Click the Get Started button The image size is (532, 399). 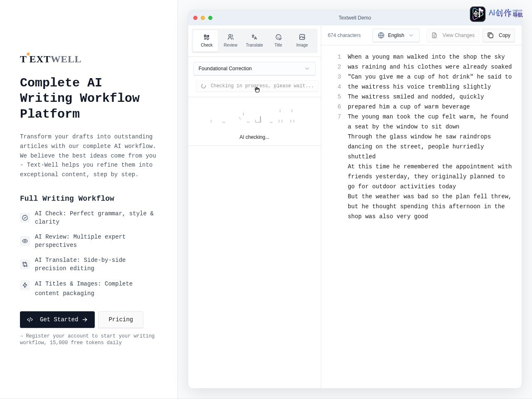(x=57, y=320)
